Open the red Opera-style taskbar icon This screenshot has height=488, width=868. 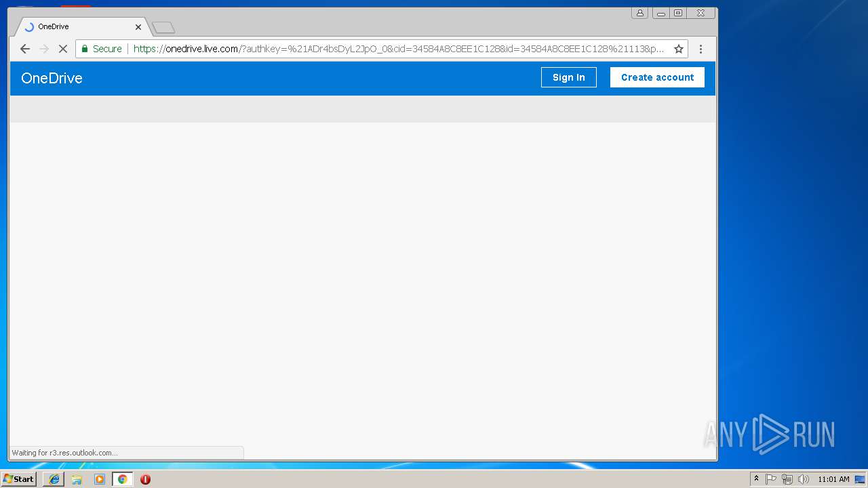[145, 479]
